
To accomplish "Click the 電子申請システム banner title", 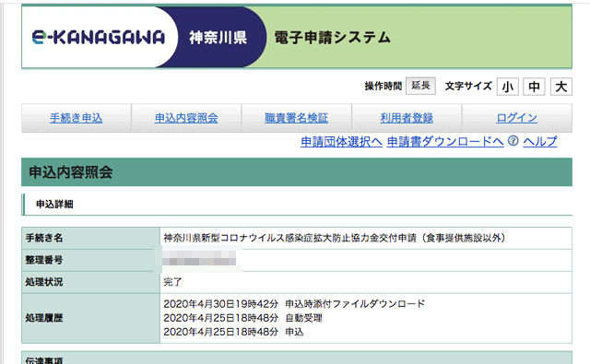I will point(332,38).
